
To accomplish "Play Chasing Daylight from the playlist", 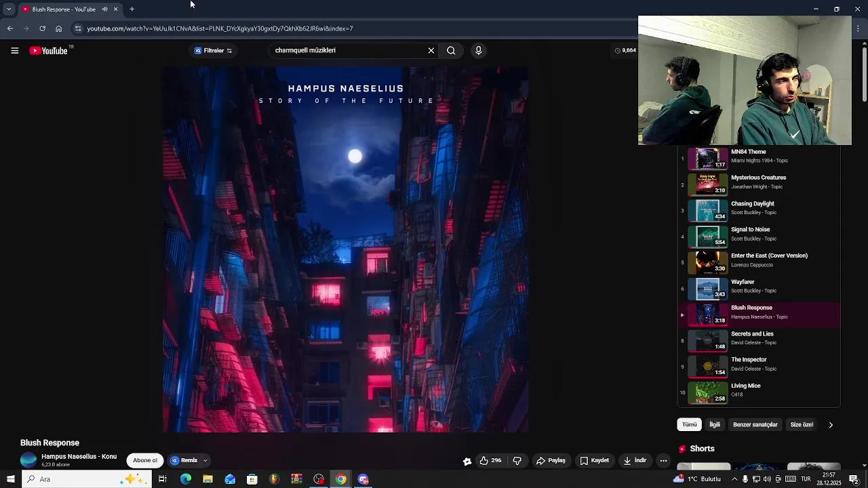I will tap(759, 210).
